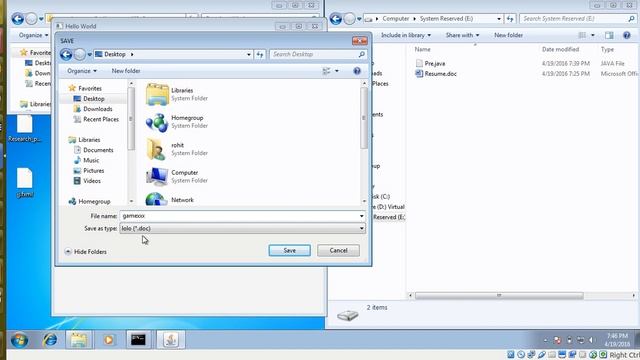This screenshot has height=360, width=640.
Task: Open Include in library dropdown
Action: 406,35
